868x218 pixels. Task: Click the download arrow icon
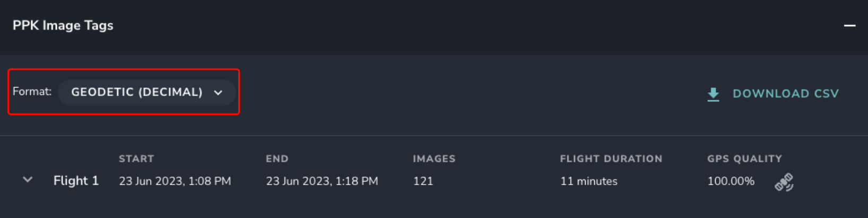click(713, 94)
